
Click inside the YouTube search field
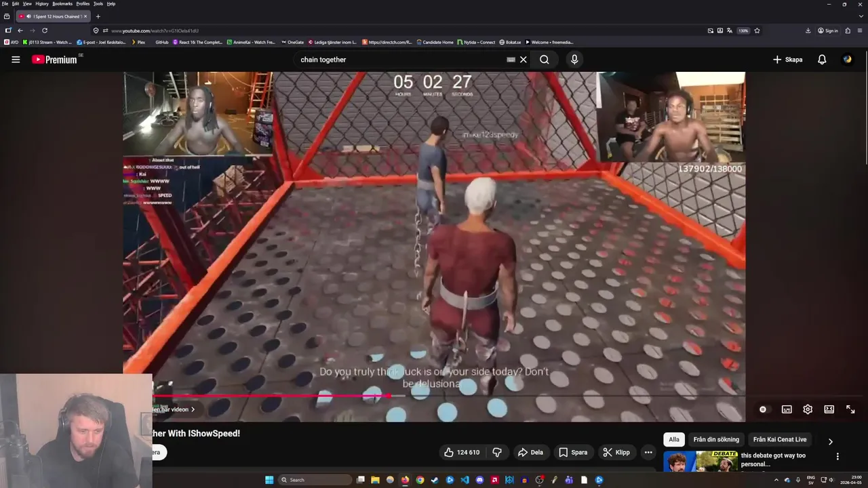point(400,60)
